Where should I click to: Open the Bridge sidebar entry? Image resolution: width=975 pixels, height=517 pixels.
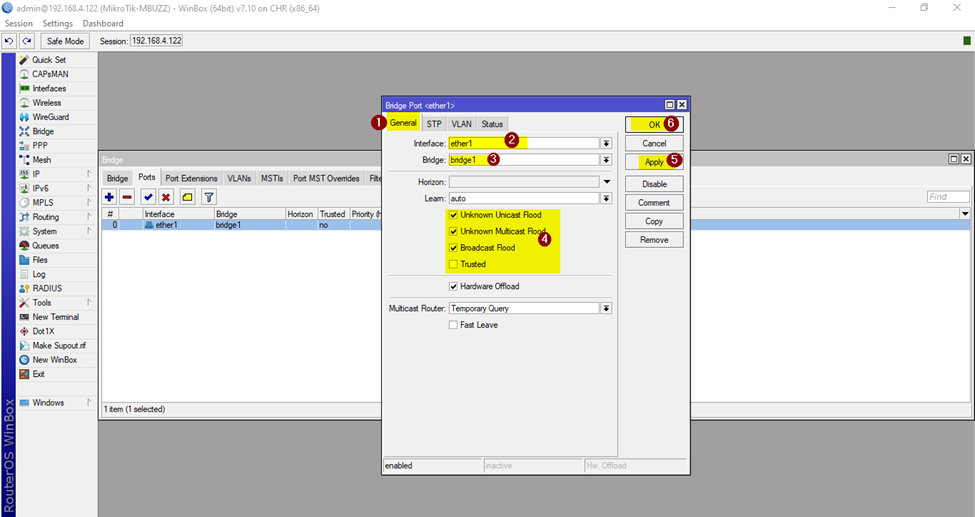pyautogui.click(x=43, y=131)
